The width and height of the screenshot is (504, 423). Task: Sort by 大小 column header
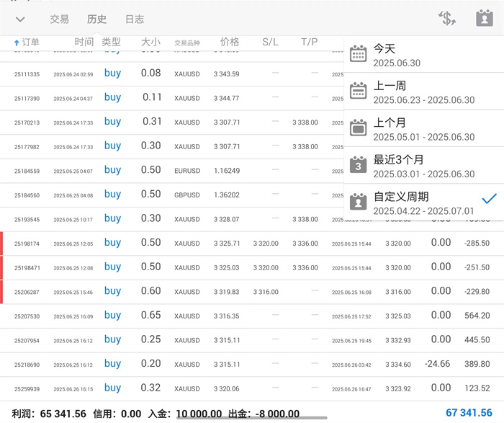150,42
